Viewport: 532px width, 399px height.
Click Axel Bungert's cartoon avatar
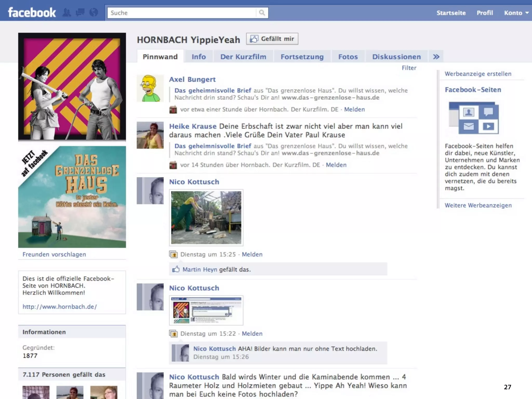click(x=150, y=88)
